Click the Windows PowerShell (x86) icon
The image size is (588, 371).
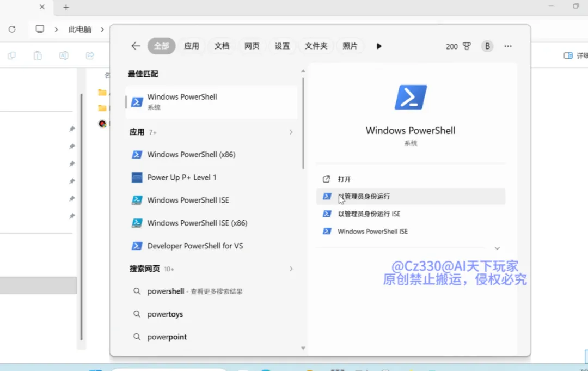[x=137, y=155]
